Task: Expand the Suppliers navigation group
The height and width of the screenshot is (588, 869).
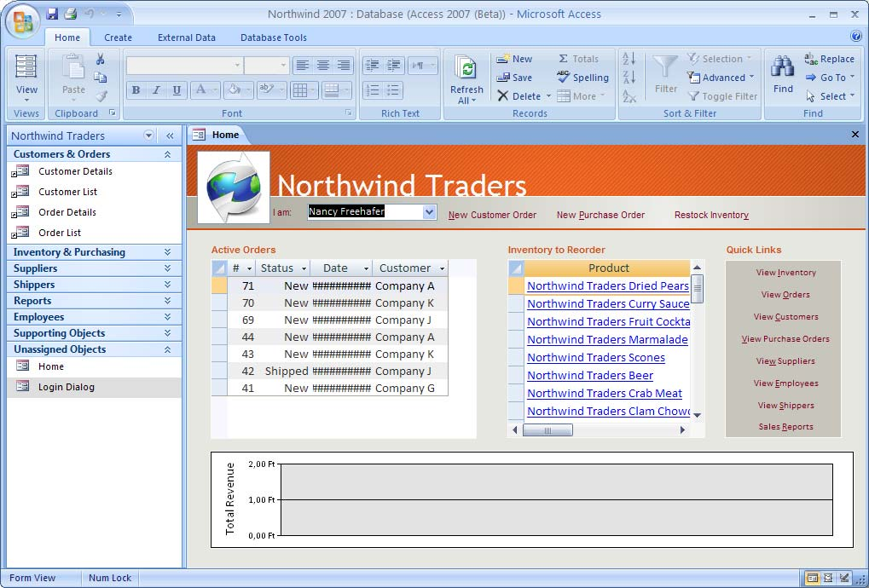Action: tap(167, 268)
